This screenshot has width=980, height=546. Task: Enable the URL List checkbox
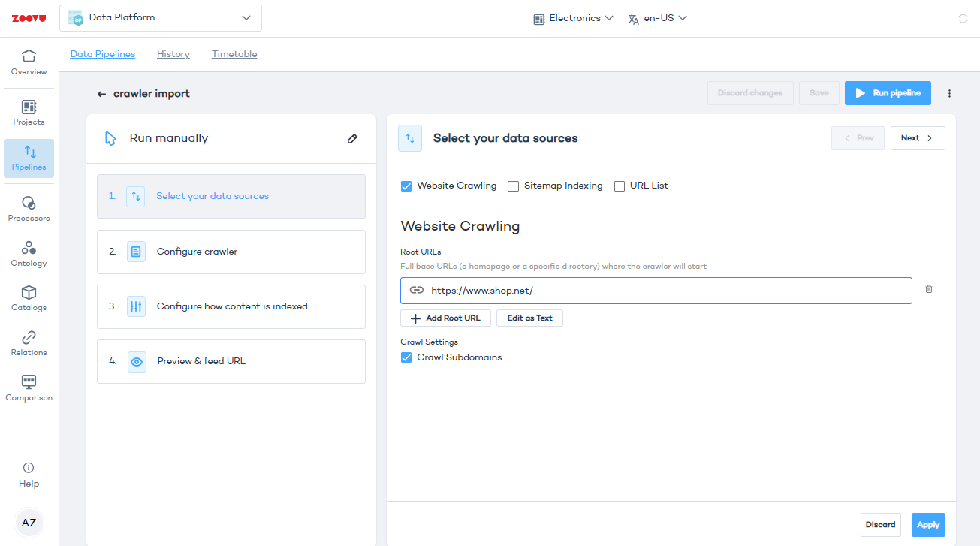pyautogui.click(x=620, y=186)
